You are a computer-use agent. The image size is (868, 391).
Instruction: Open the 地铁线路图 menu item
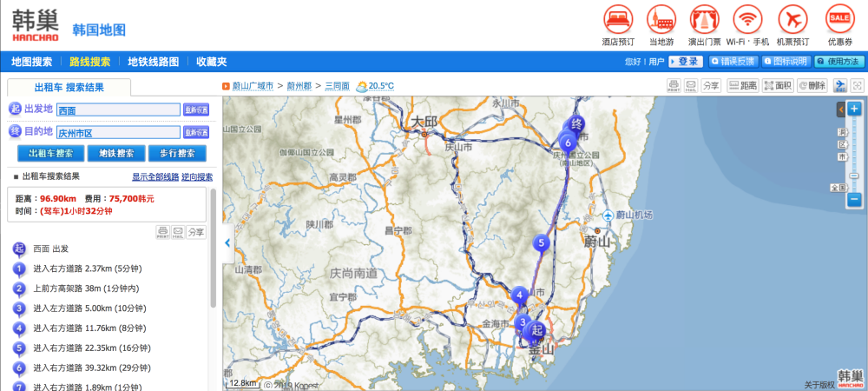154,62
